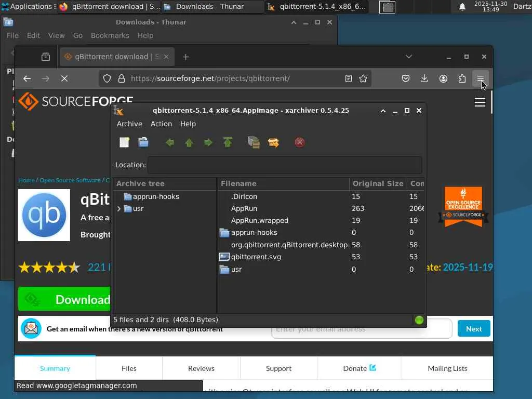The width and height of the screenshot is (532, 399).
Task: Jump to archive root in xarchiver toolbar
Action: 228,142
